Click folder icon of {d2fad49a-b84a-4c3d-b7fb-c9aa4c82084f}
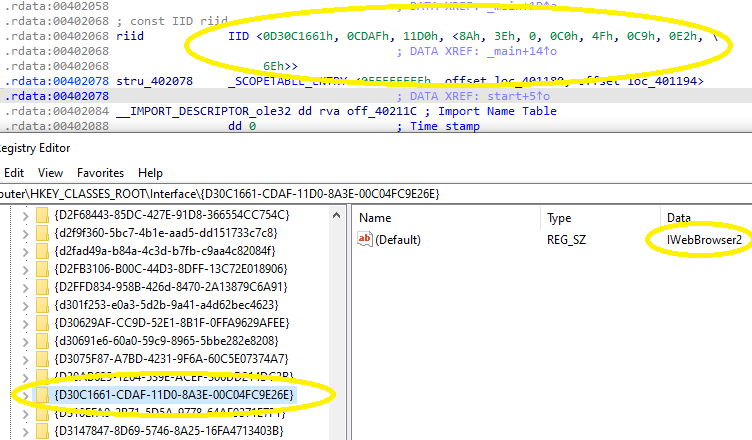The width and height of the screenshot is (752, 440). [x=41, y=251]
